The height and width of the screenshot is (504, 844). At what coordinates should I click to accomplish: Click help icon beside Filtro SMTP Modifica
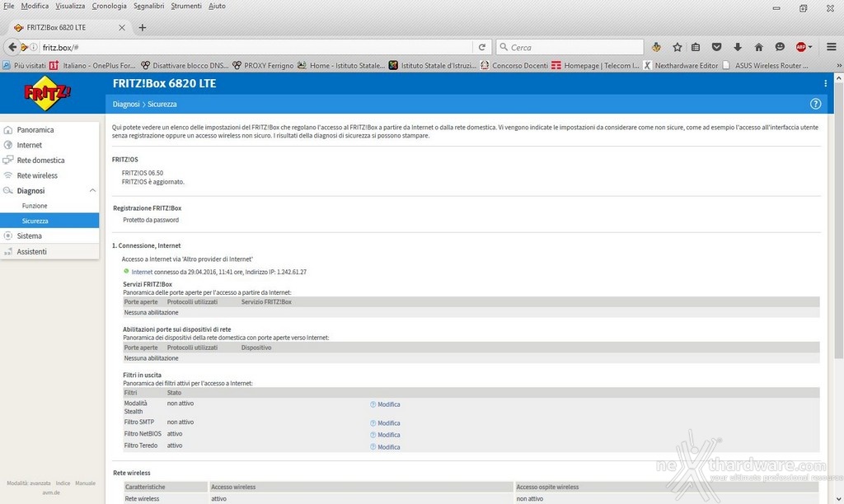pos(373,422)
